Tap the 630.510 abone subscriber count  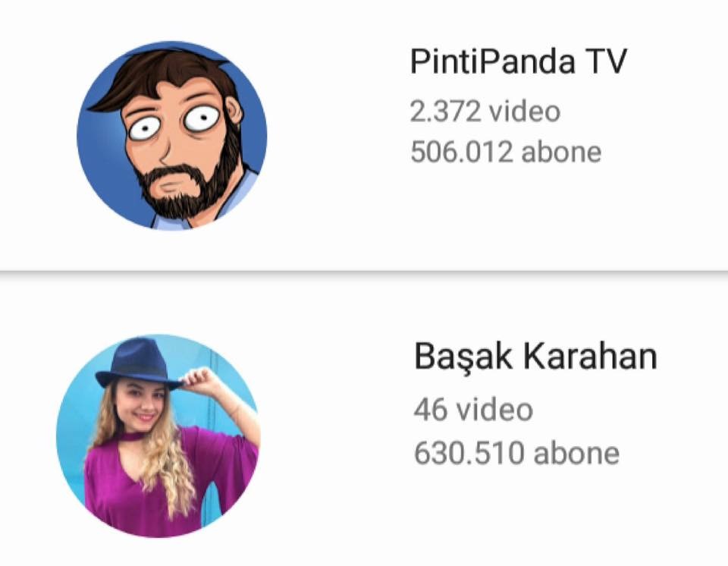[x=516, y=453]
